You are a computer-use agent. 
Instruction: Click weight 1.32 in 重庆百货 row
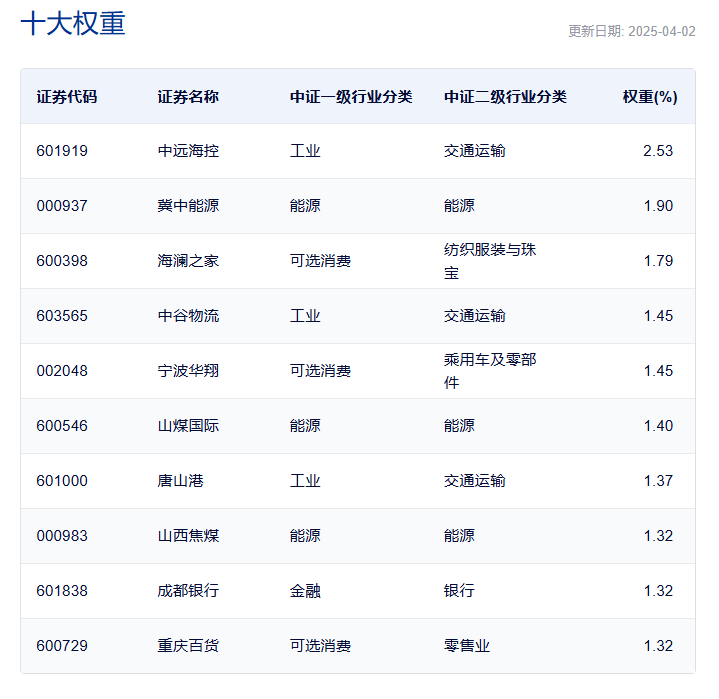[658, 646]
